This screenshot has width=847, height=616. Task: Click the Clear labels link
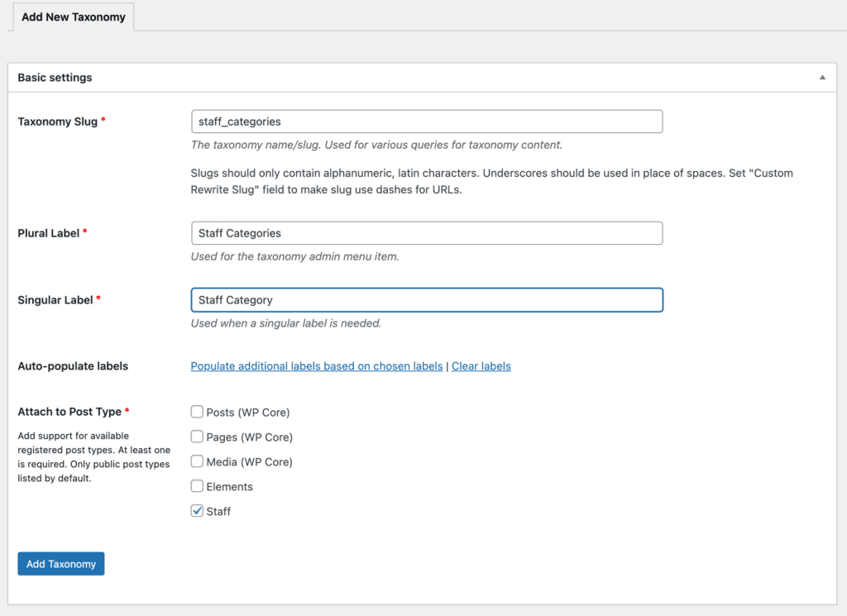[x=481, y=366]
